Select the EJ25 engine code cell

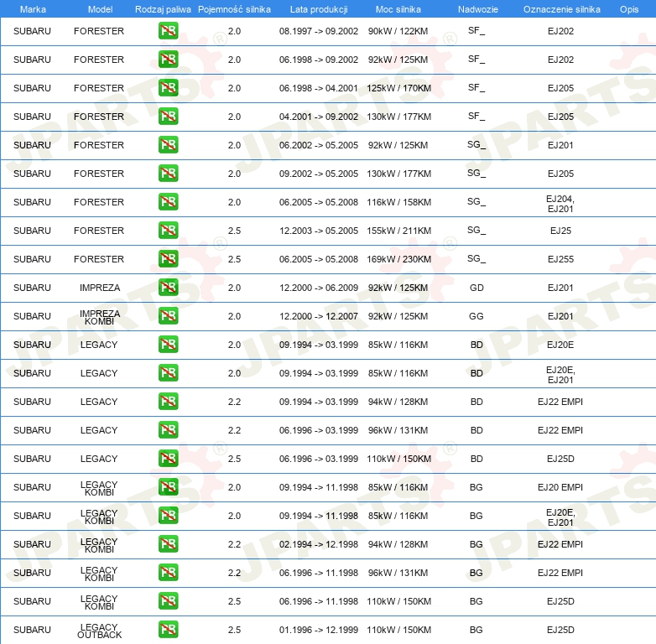point(560,231)
